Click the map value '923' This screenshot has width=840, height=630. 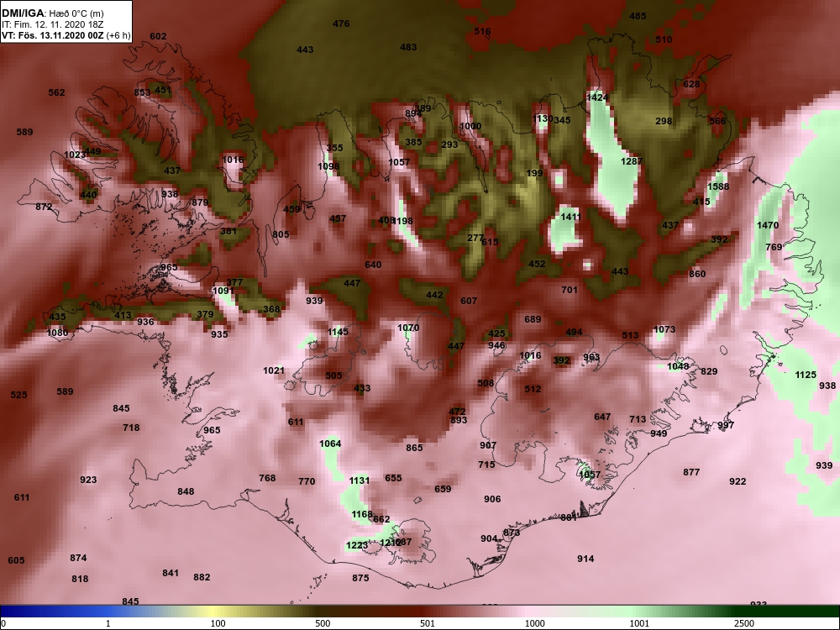pyautogui.click(x=88, y=480)
